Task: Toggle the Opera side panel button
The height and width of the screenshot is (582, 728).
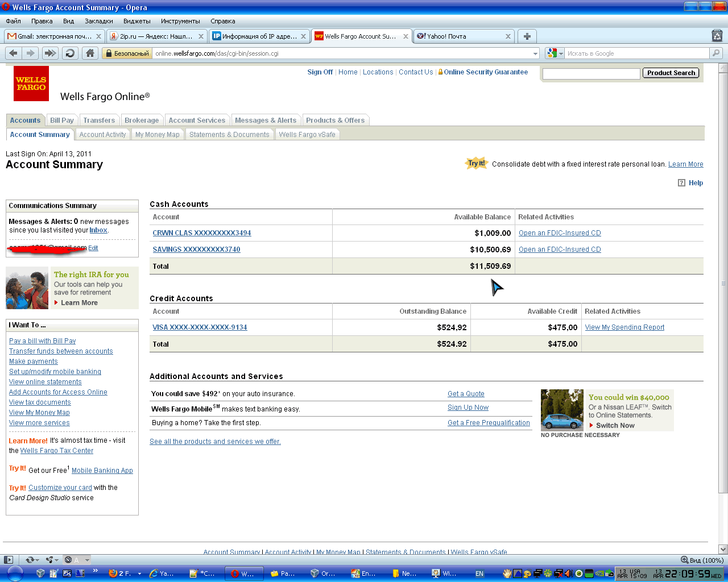Action: pyautogui.click(x=8, y=560)
